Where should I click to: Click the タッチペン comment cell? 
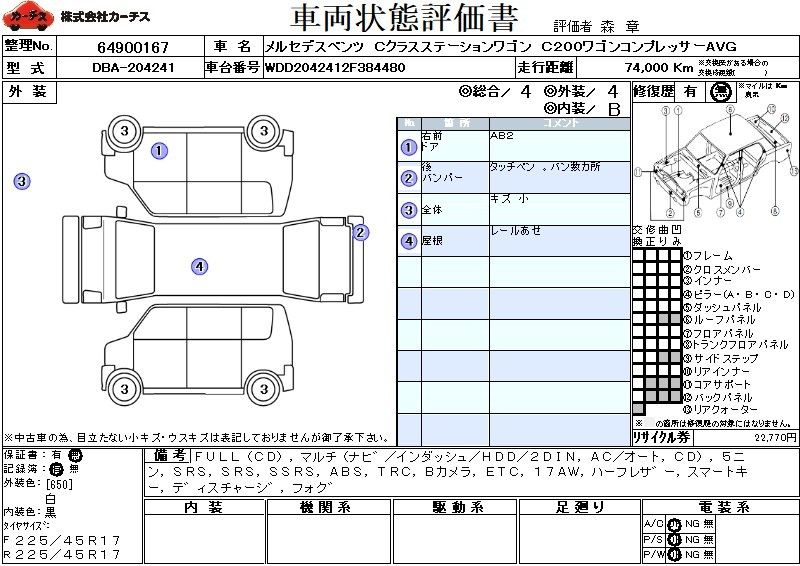point(560,178)
